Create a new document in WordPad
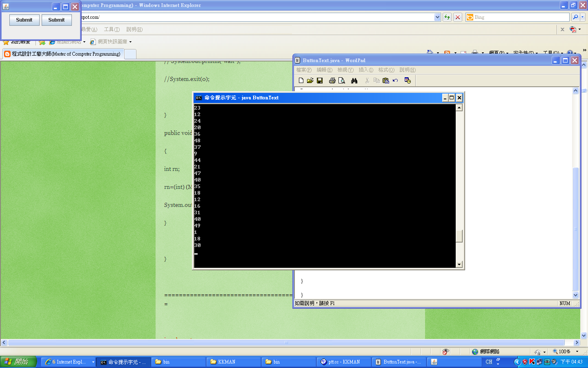The height and width of the screenshot is (368, 588). click(301, 80)
